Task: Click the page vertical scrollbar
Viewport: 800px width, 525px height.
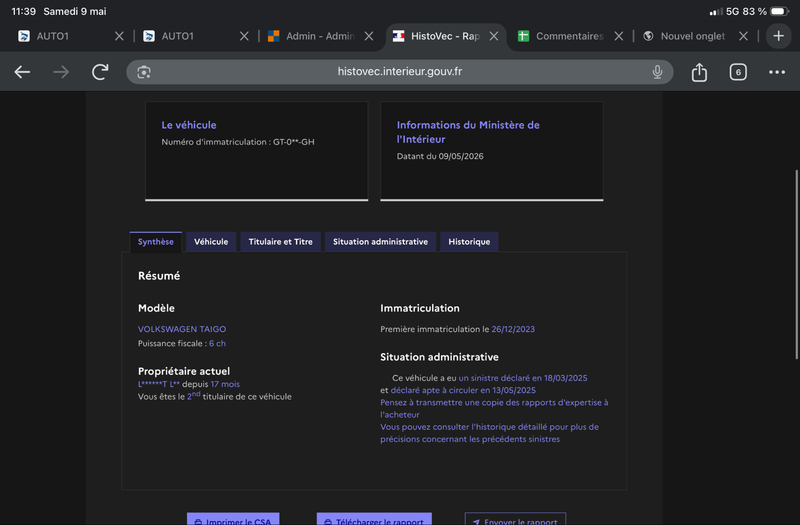Action: coord(796,264)
